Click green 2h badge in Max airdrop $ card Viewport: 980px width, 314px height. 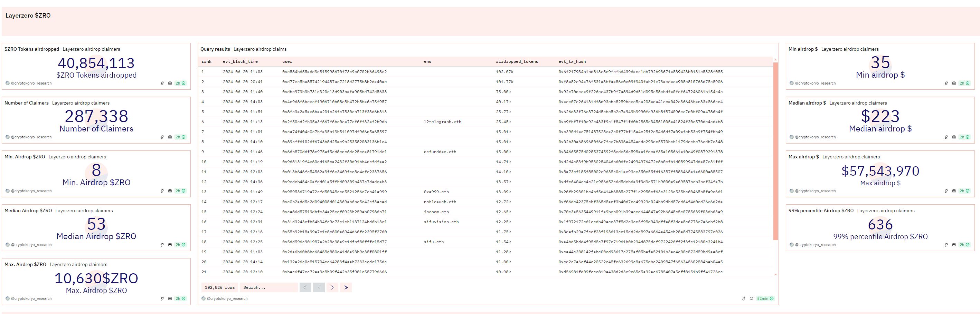pyautogui.click(x=964, y=191)
